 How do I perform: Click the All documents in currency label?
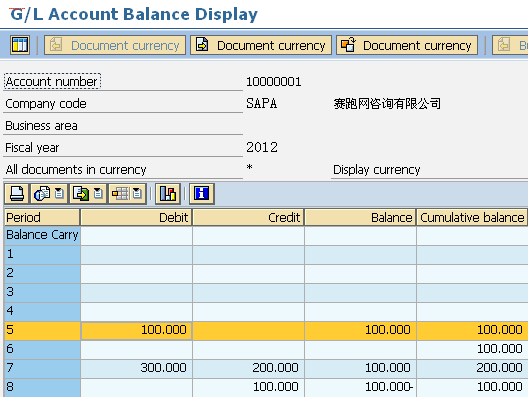pyautogui.click(x=76, y=170)
